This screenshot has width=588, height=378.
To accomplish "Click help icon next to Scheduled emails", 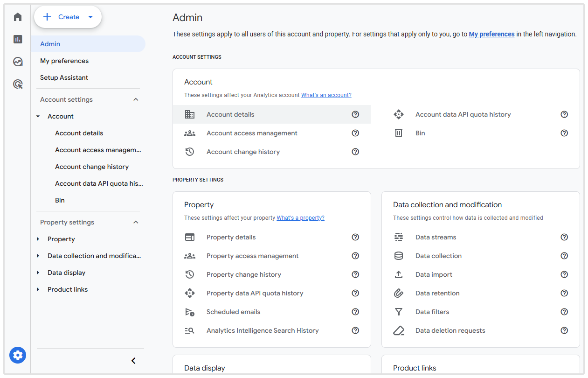I will [x=355, y=312].
